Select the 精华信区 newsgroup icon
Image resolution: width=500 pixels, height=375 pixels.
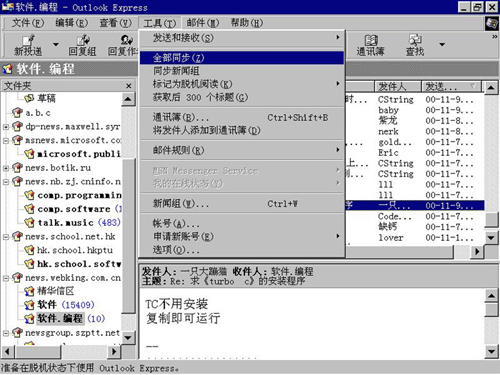coord(29,291)
